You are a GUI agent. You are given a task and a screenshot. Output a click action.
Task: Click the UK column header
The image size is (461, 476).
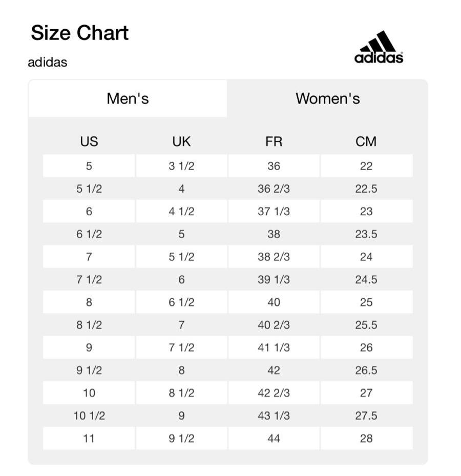click(181, 141)
